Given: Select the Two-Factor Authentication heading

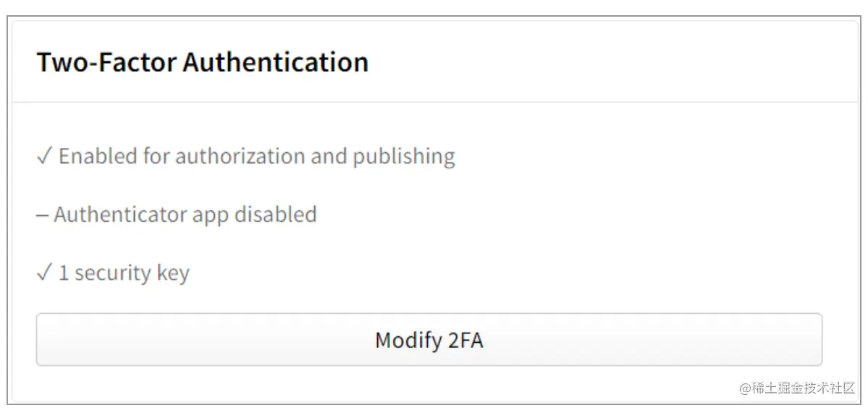Looking at the screenshot, I should coord(202,62).
